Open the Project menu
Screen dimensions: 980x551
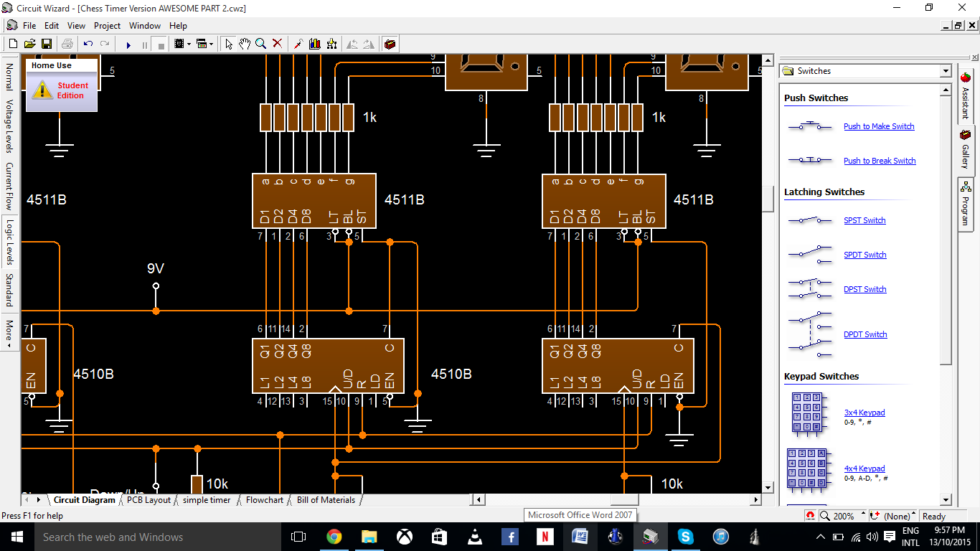coord(108,26)
